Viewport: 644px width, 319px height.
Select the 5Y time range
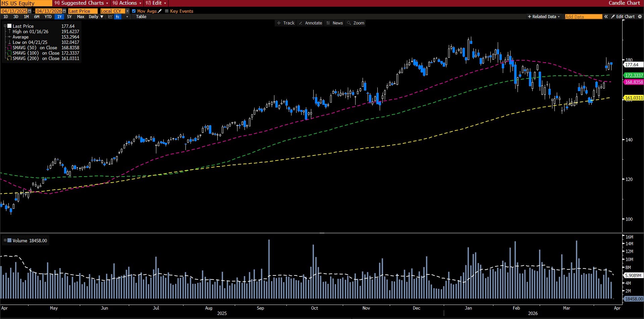(69, 17)
